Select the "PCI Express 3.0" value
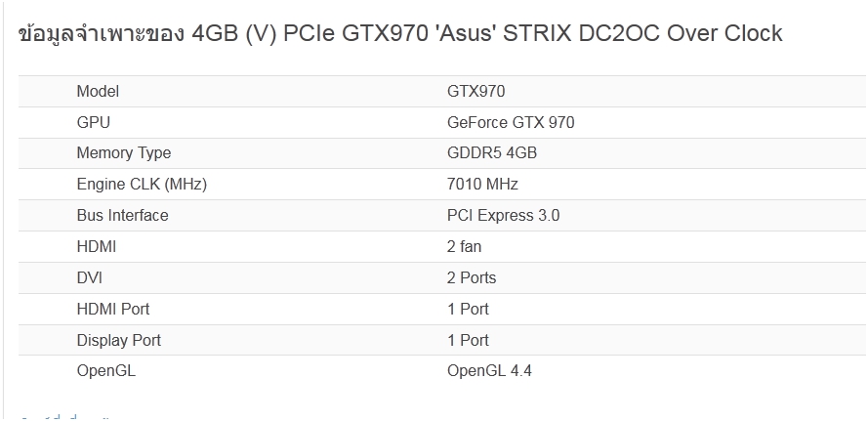 (x=503, y=216)
